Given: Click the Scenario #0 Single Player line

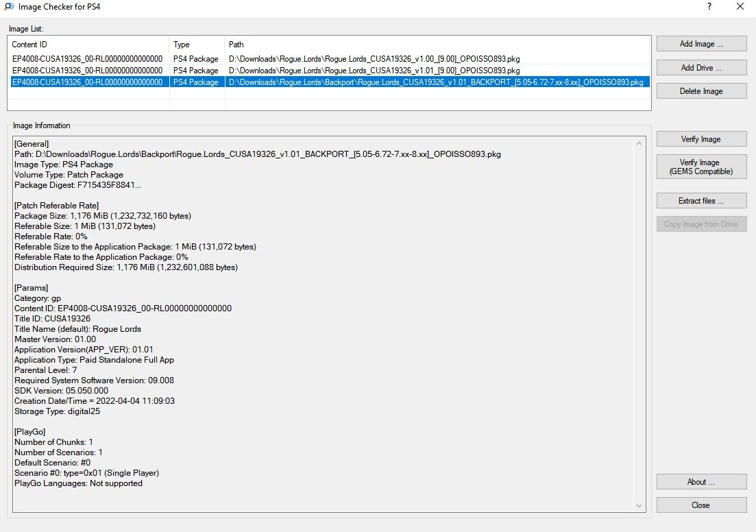Looking at the screenshot, I should (87, 473).
